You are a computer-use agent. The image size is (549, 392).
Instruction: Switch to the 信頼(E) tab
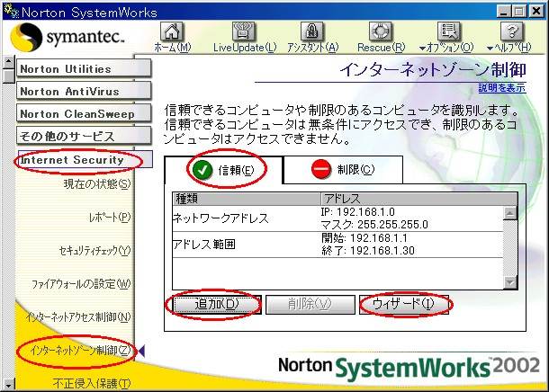[x=223, y=170]
